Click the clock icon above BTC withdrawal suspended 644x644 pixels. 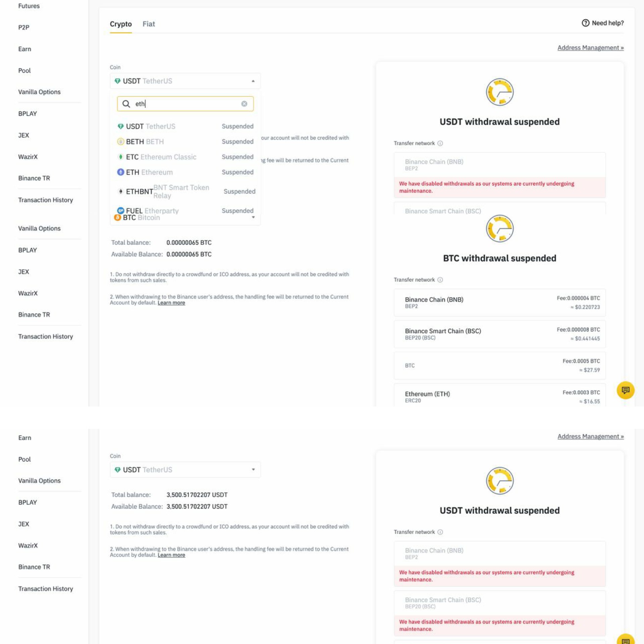coord(500,228)
